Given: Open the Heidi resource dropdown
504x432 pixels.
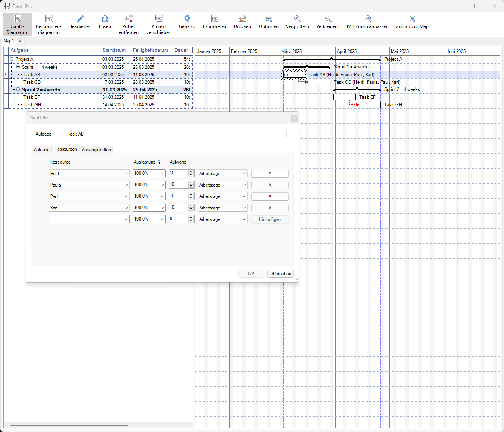Looking at the screenshot, I should (126, 174).
